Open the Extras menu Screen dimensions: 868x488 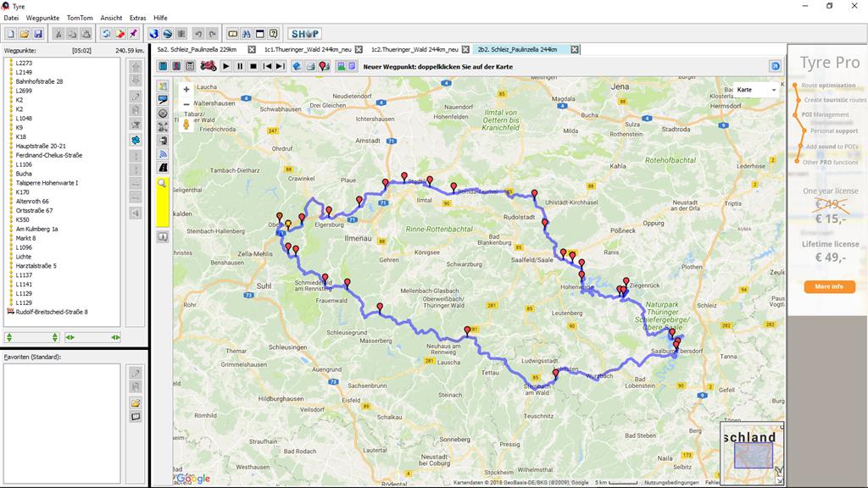(138, 18)
